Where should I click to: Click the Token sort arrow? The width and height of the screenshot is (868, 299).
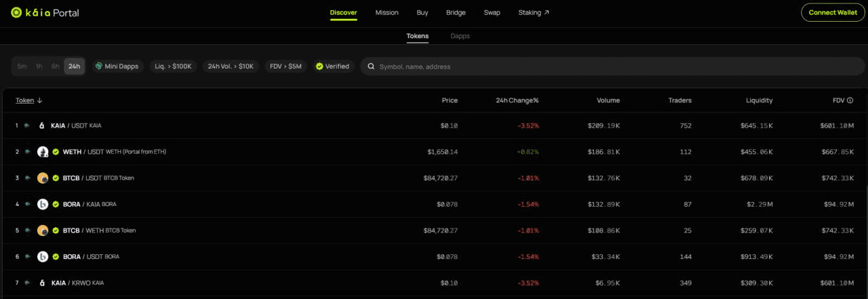39,100
